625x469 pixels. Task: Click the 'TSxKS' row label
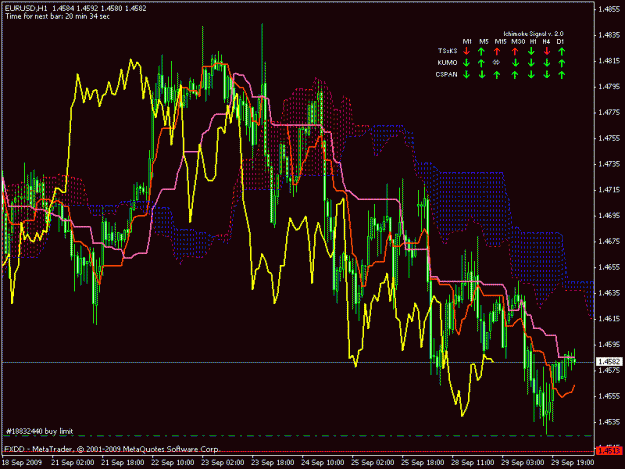pos(447,51)
